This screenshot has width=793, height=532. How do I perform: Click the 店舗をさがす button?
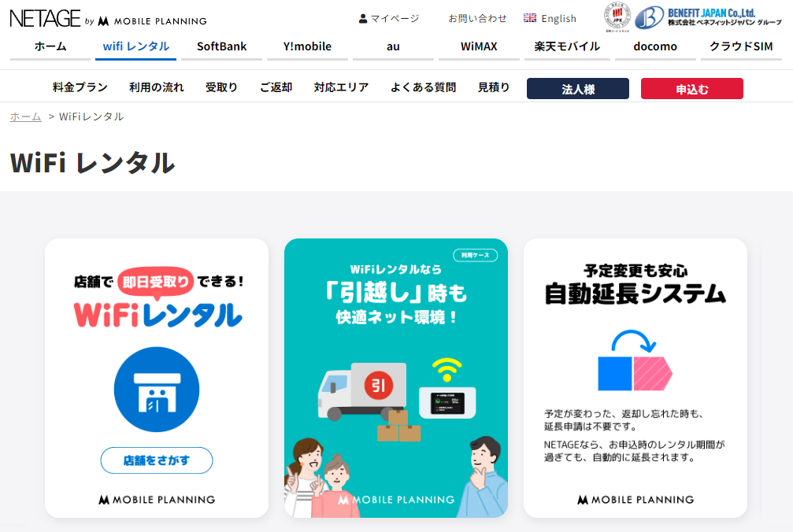point(157,460)
